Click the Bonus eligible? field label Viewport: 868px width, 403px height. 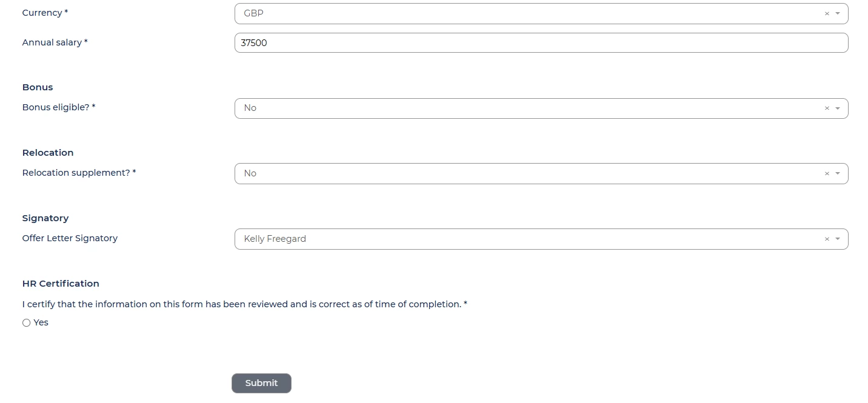59,107
